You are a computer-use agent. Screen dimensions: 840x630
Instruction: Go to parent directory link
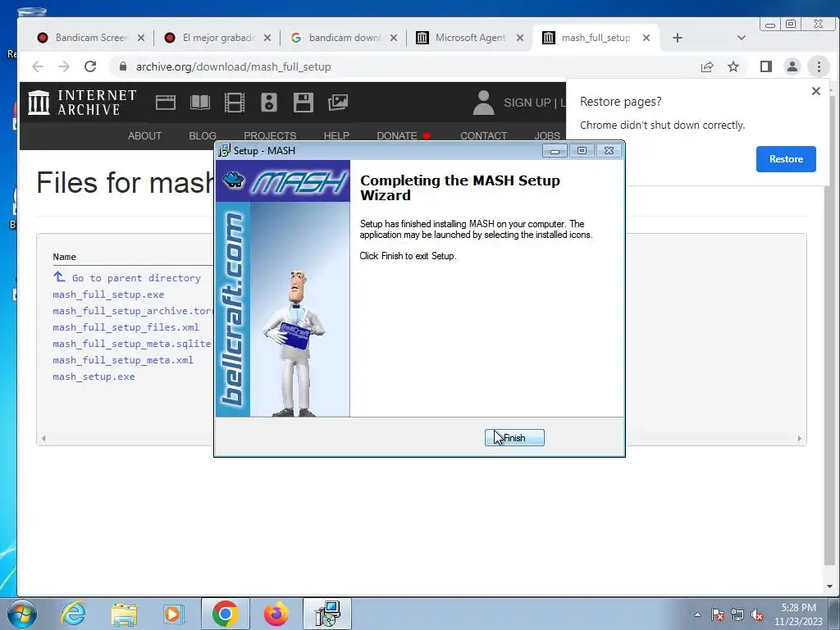tap(136, 278)
